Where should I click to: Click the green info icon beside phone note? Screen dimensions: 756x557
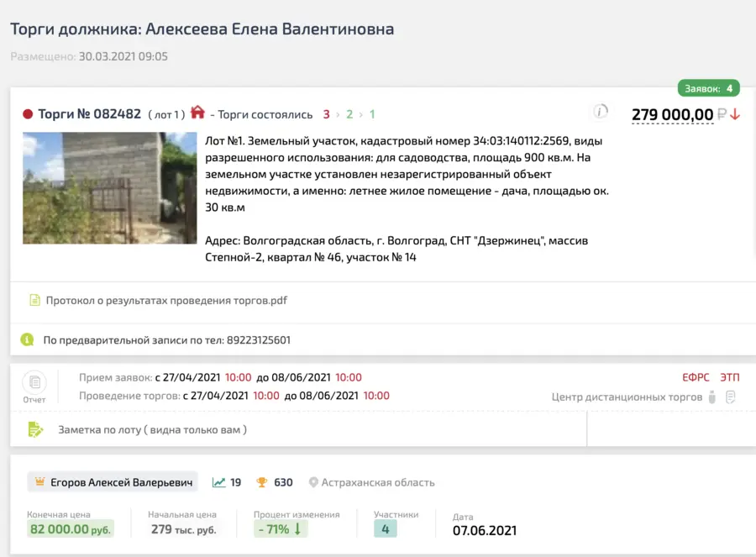click(x=27, y=339)
